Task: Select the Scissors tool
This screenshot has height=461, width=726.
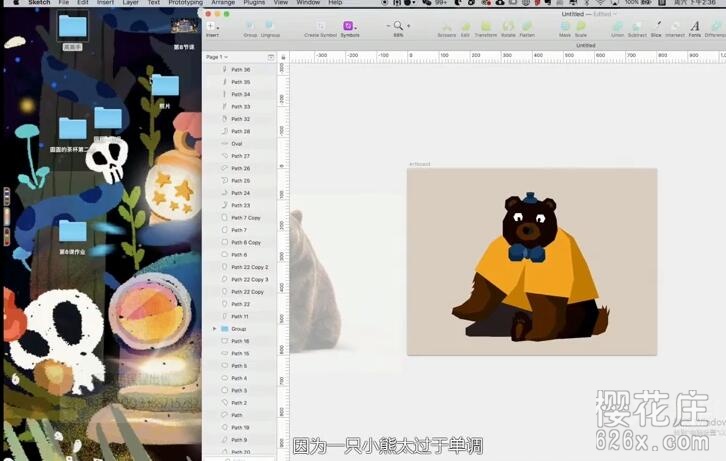Action: (x=446, y=27)
